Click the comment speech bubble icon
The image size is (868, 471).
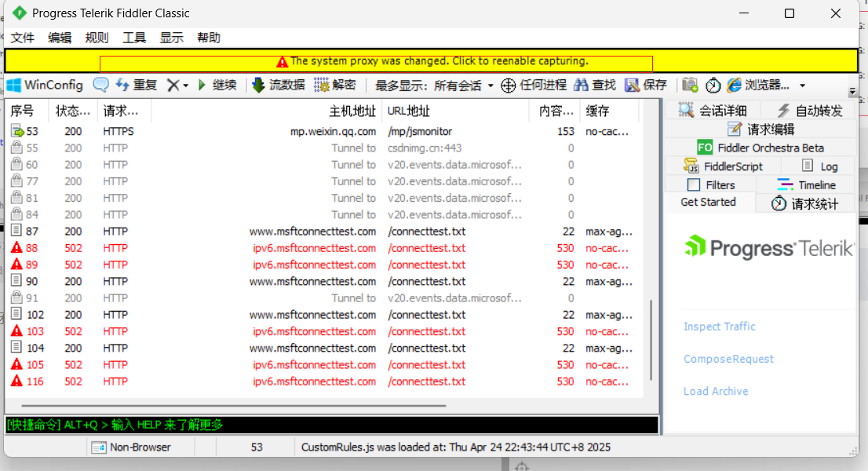(x=100, y=85)
